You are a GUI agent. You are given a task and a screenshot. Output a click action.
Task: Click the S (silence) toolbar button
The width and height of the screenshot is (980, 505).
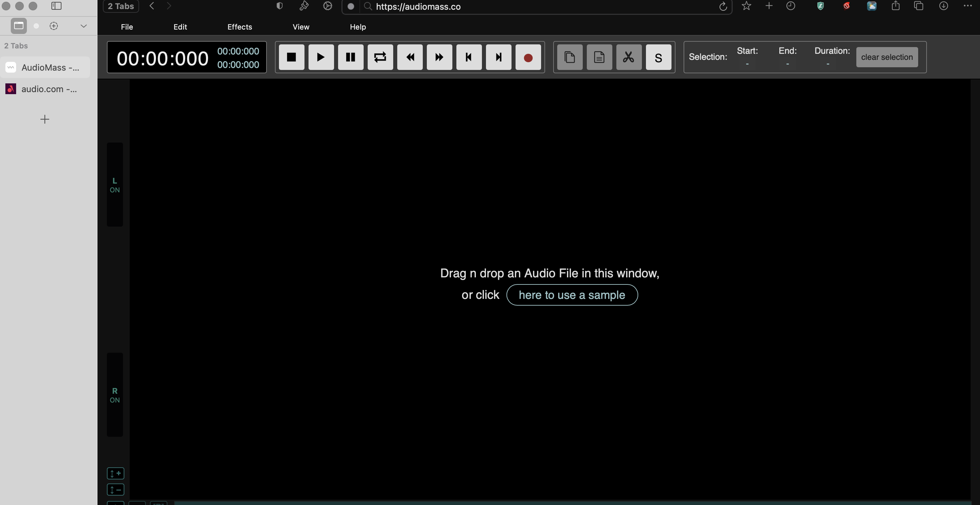pos(658,57)
